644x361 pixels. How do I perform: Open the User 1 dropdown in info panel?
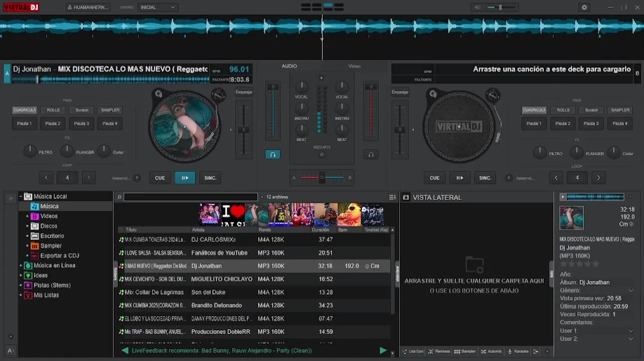click(630, 330)
